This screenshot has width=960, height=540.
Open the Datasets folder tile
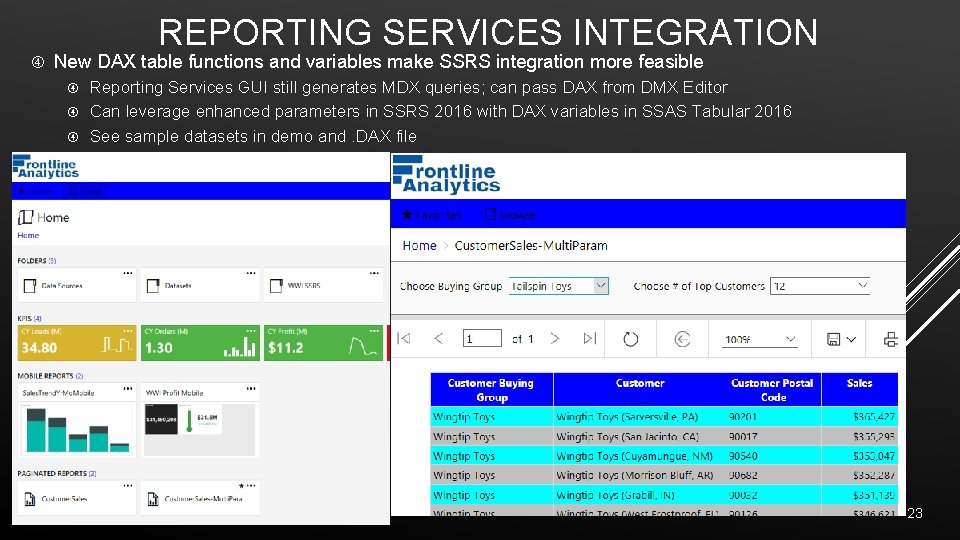(x=200, y=285)
